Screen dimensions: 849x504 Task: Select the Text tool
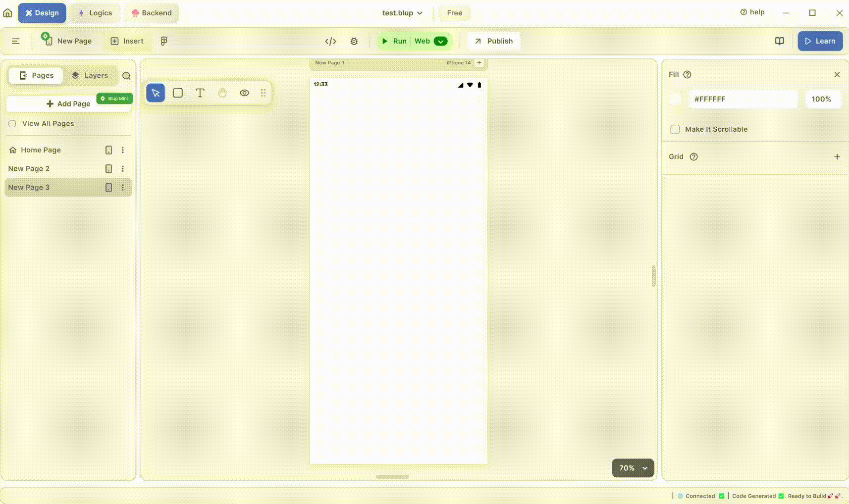(200, 93)
